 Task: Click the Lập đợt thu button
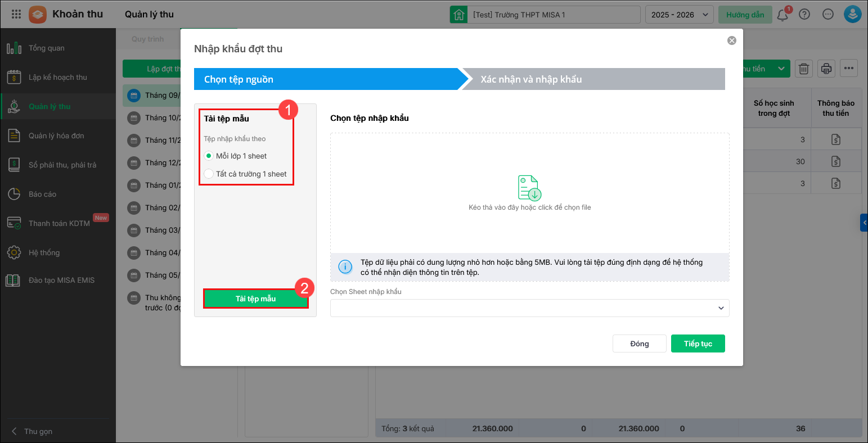[152, 69]
